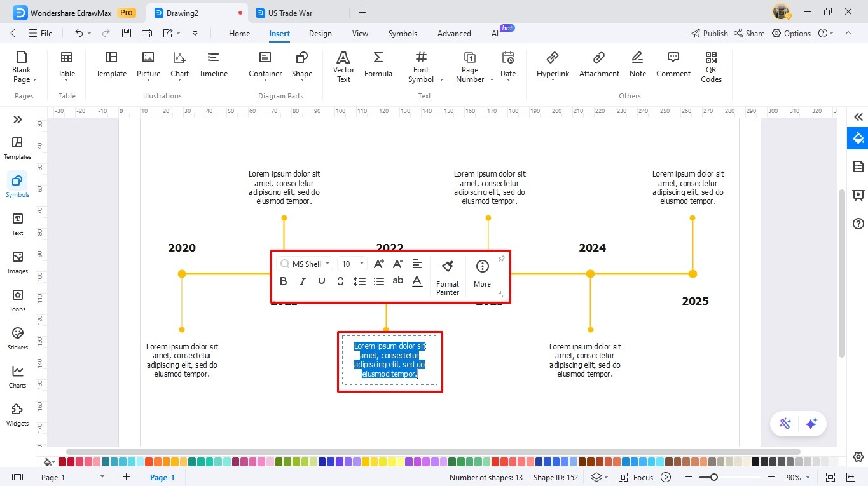Viewport: 868px width, 486px height.
Task: Click the Publish button
Action: 709,34
